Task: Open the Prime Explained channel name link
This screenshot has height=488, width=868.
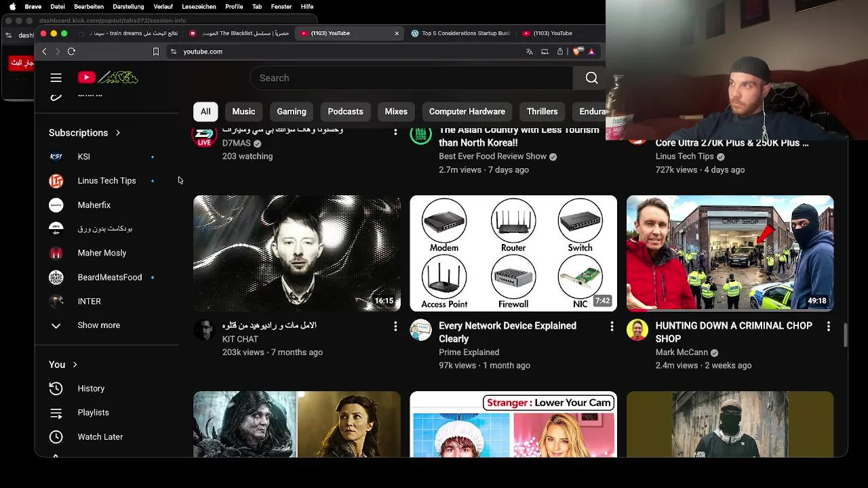Action: pos(469,352)
